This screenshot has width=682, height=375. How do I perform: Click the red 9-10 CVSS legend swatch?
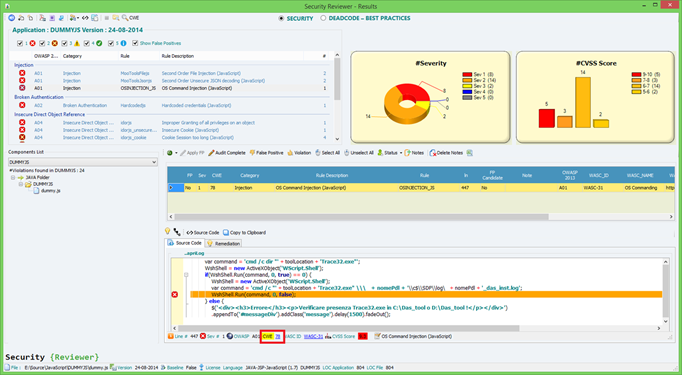(x=636, y=74)
